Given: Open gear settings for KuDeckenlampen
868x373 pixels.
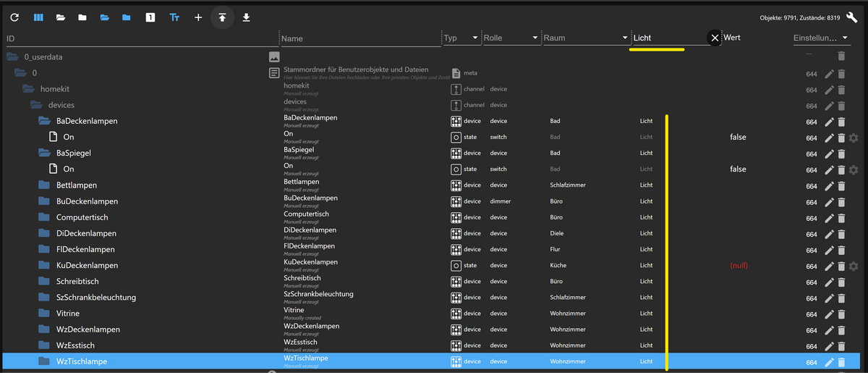Looking at the screenshot, I should click(854, 266).
